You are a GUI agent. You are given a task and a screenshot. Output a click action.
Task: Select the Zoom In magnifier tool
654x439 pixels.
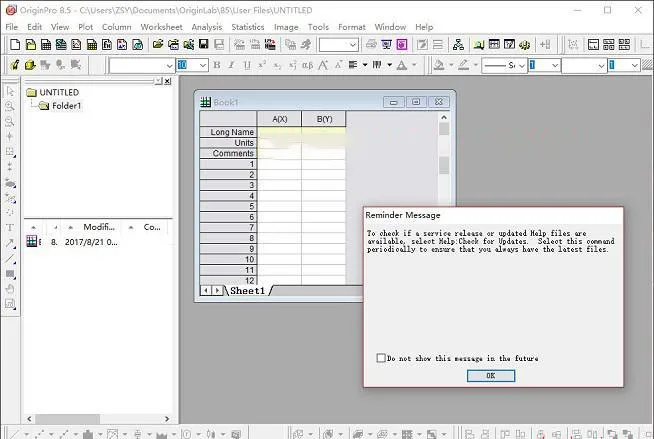[10, 106]
